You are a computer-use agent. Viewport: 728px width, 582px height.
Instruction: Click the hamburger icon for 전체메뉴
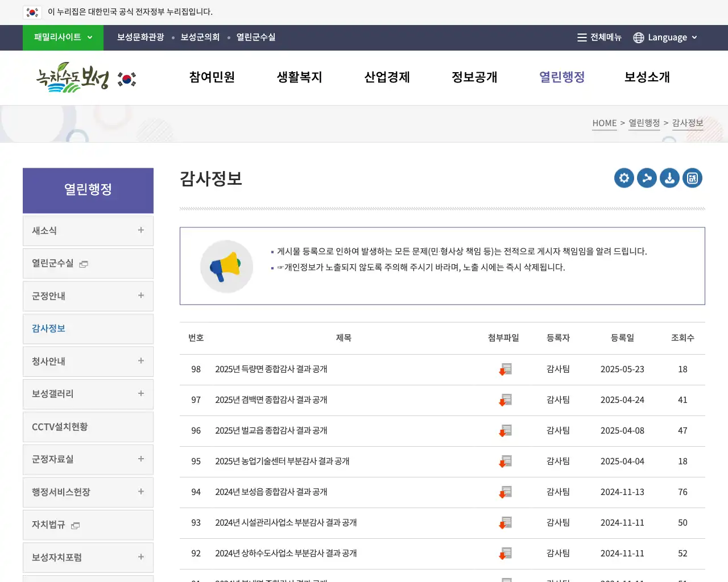[582, 38]
